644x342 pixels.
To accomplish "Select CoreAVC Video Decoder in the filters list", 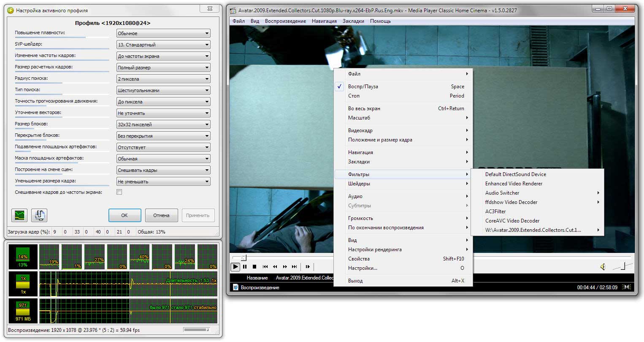I will click(x=512, y=221).
